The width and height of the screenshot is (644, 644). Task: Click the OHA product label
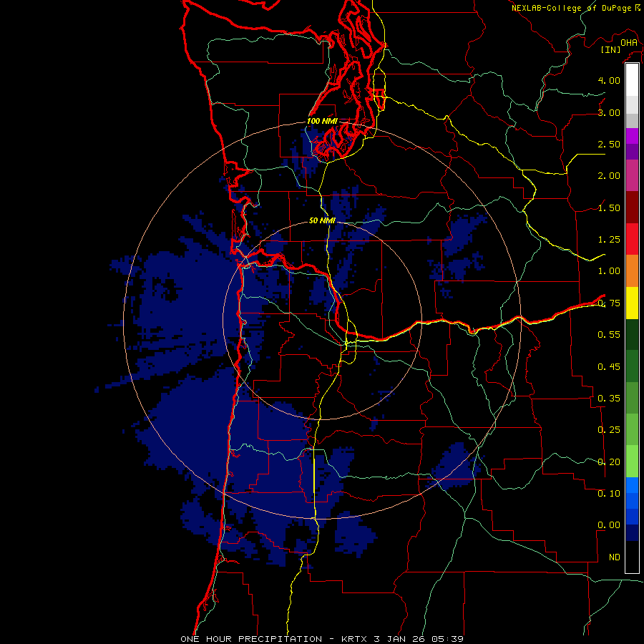click(x=629, y=43)
